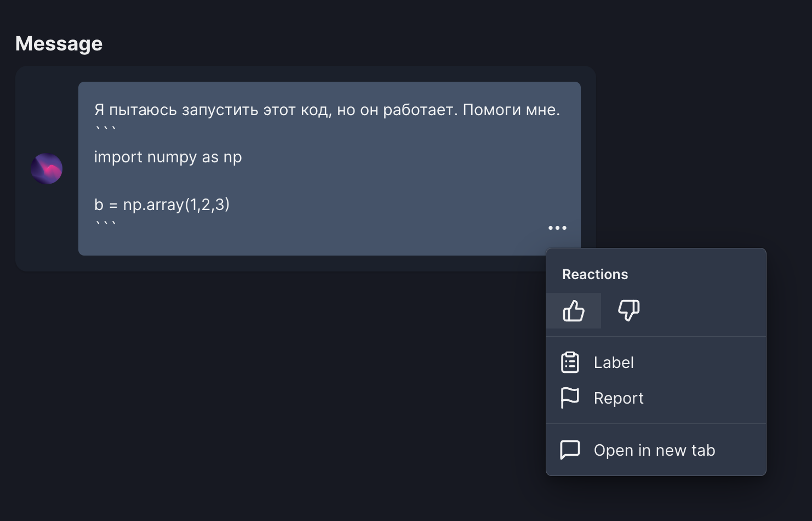Screen dimensions: 812x521
Task: Choose Label from the context menu
Action: 613,362
